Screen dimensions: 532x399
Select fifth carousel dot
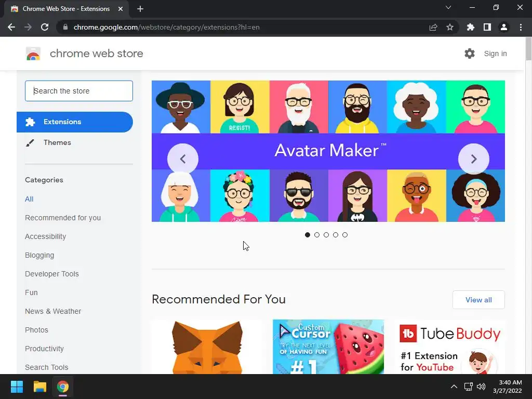(345, 235)
